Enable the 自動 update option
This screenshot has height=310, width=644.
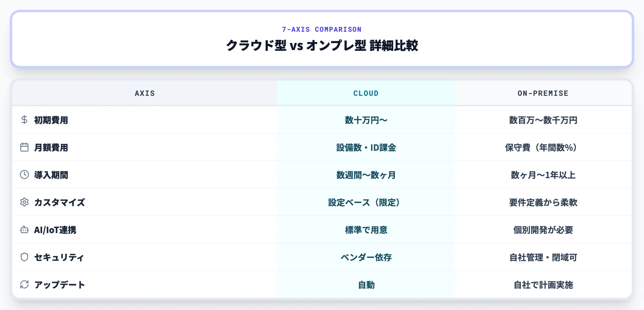tap(366, 285)
